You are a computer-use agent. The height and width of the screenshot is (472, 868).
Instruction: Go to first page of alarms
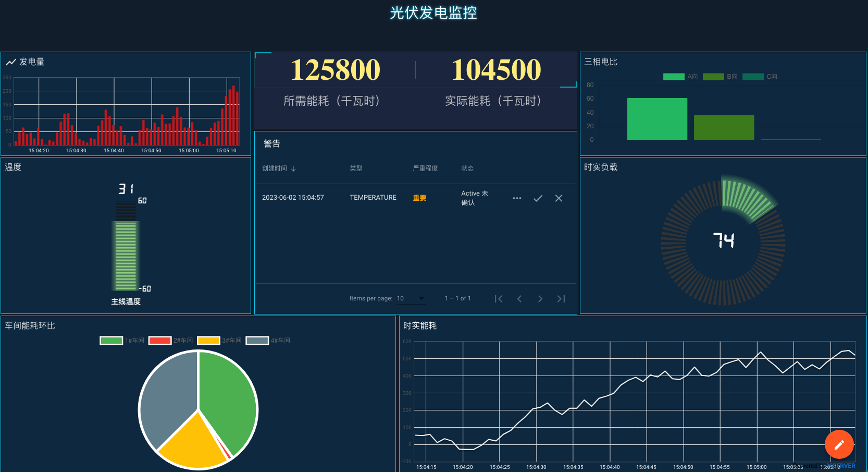(x=499, y=299)
